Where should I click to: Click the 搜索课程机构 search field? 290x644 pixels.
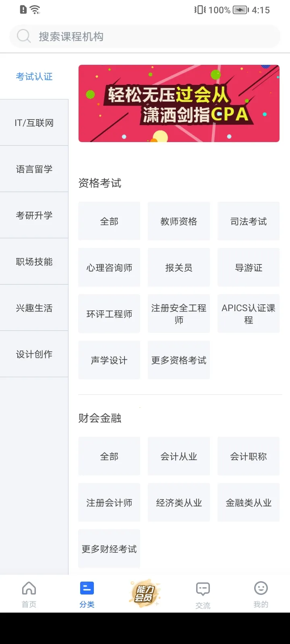pos(153,37)
